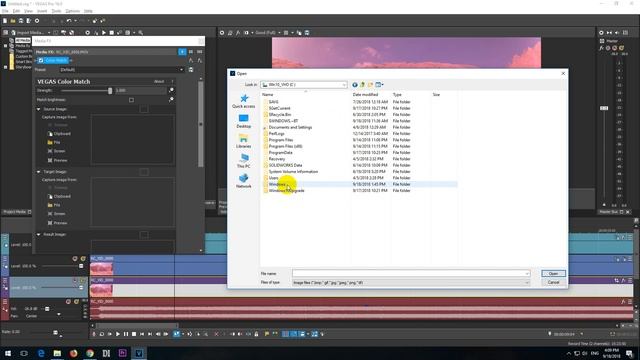Screen dimensions: 640x360
Task: Open the Insert menu
Action: pos(42,11)
